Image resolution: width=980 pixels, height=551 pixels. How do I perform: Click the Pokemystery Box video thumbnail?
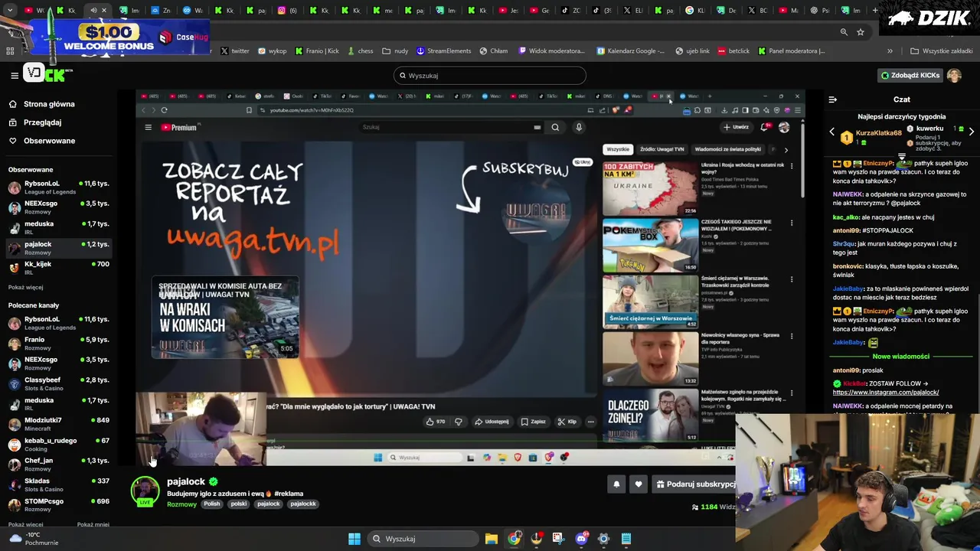tap(650, 245)
